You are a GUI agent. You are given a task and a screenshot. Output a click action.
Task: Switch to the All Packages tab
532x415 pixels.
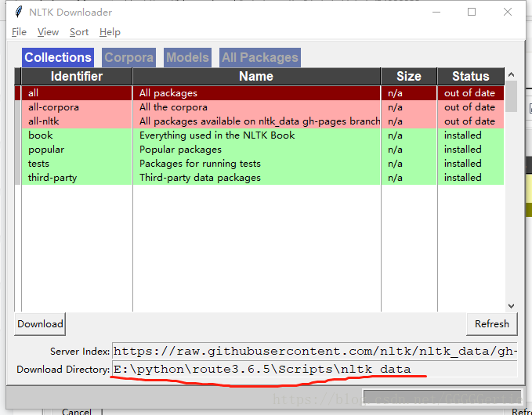pyautogui.click(x=260, y=57)
